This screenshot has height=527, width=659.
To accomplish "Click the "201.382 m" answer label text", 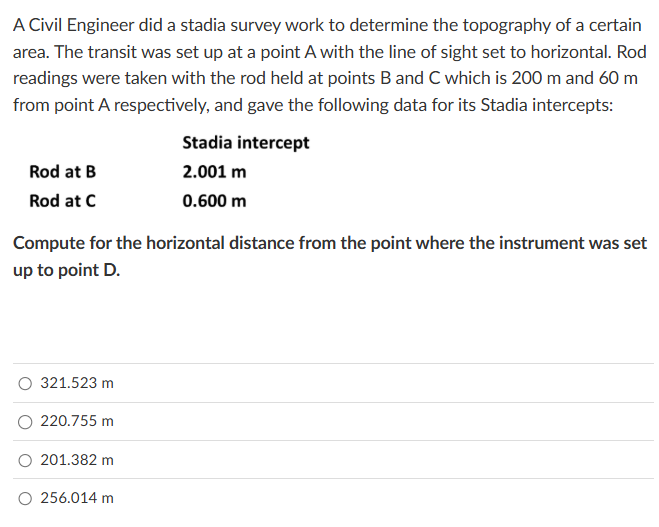I will [x=77, y=460].
